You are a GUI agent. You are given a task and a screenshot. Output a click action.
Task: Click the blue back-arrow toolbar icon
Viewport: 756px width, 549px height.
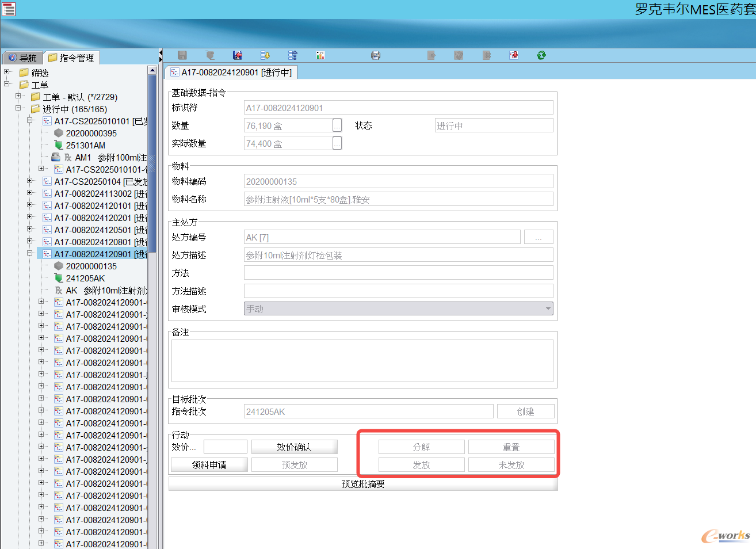[x=238, y=55]
